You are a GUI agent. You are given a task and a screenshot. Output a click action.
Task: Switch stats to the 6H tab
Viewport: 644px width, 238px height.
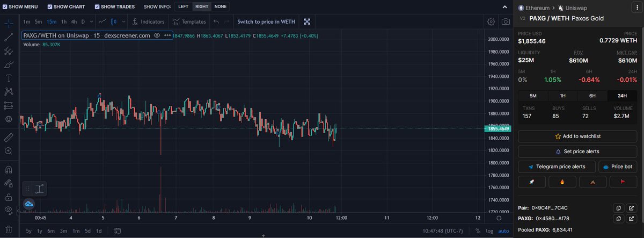click(592, 96)
